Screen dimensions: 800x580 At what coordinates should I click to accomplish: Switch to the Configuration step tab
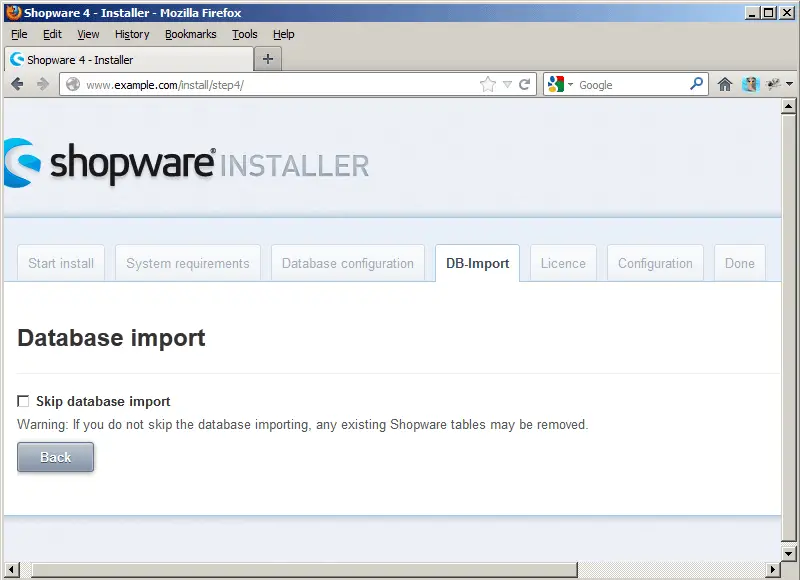pos(656,263)
